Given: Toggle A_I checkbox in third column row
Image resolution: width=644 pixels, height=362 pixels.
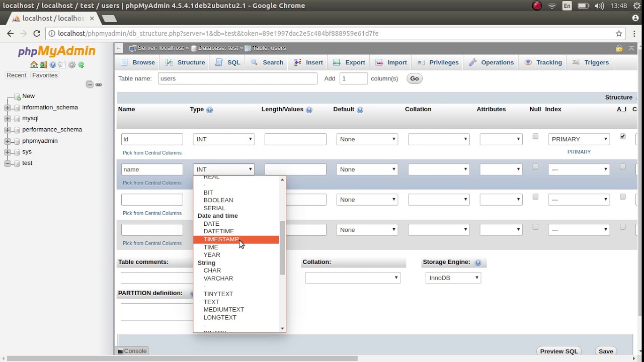Looking at the screenshot, I should pos(622,197).
